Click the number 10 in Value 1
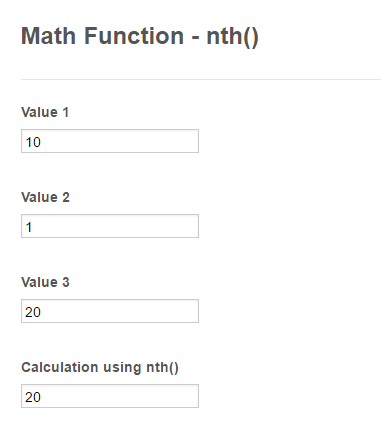The width and height of the screenshot is (381, 447). (x=33, y=142)
